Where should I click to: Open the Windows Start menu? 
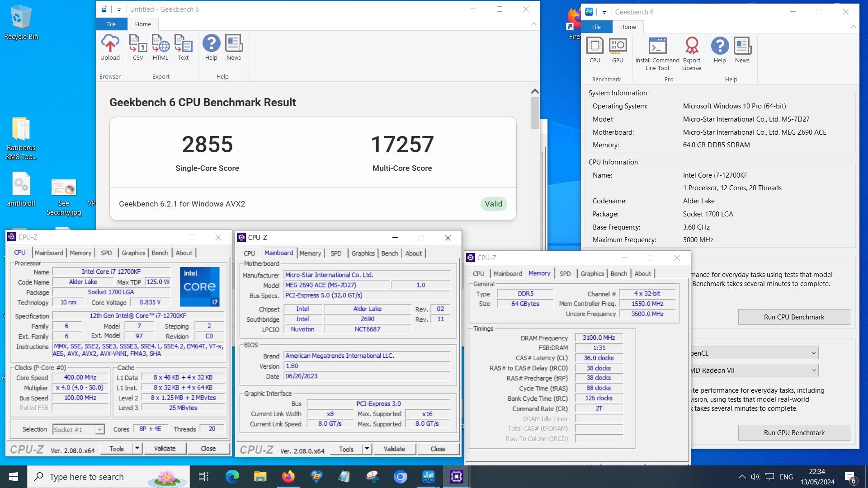tap(14, 477)
